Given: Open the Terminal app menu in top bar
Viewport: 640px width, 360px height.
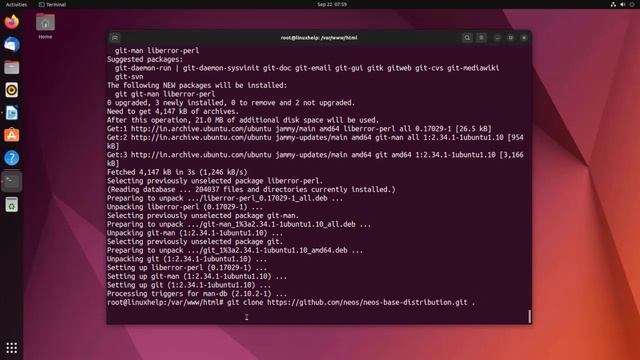Looking at the screenshot, I should point(52,4).
